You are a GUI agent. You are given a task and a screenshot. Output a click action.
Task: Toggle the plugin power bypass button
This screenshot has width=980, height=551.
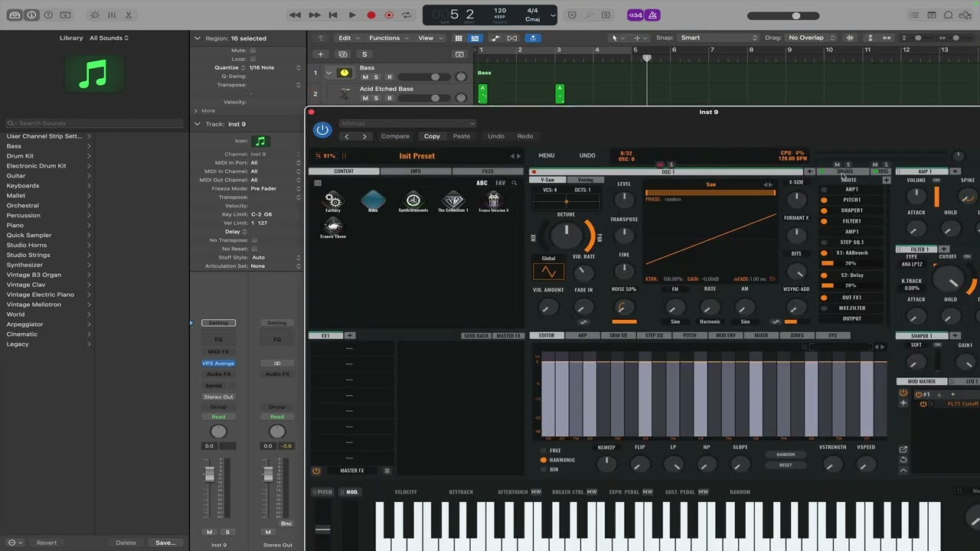322,130
